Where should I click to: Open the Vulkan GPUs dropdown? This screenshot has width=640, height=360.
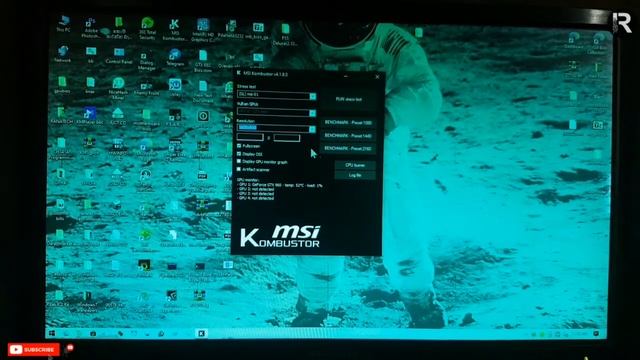click(x=276, y=112)
